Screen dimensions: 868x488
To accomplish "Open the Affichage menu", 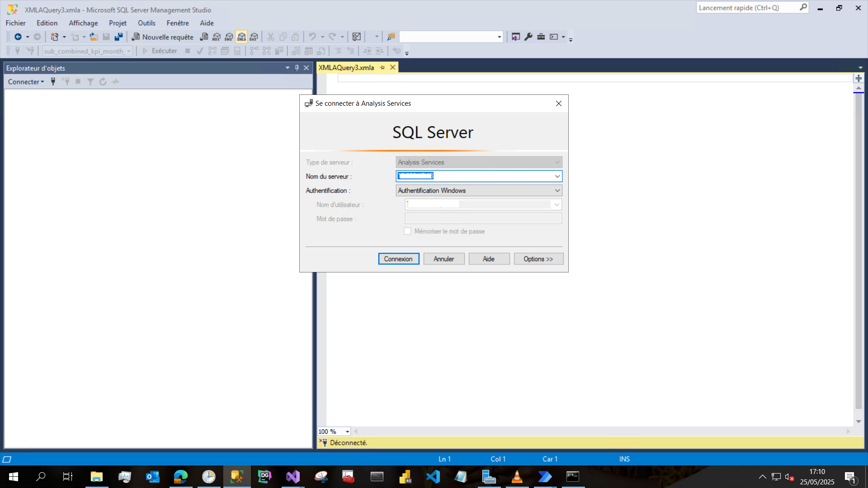I will (x=83, y=23).
